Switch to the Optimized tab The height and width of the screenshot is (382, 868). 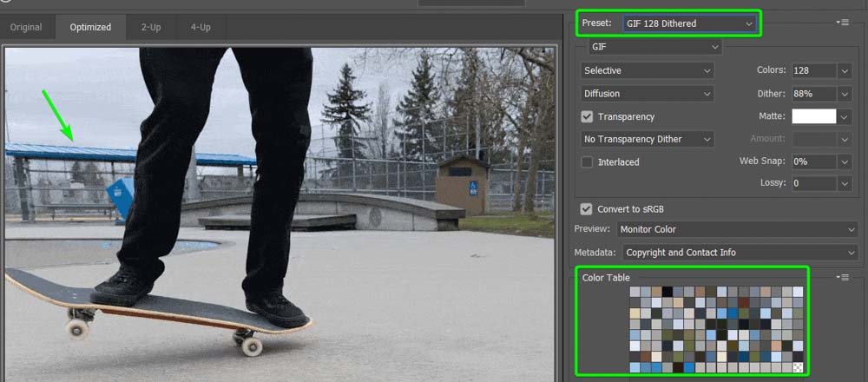[x=90, y=27]
